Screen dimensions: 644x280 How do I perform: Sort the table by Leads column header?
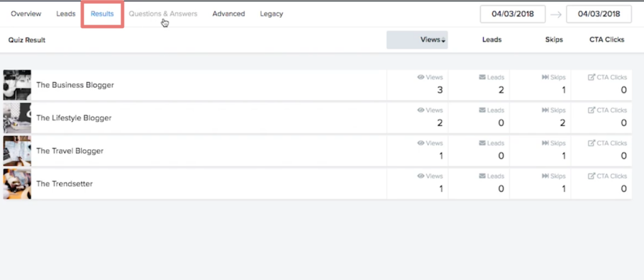(x=492, y=40)
